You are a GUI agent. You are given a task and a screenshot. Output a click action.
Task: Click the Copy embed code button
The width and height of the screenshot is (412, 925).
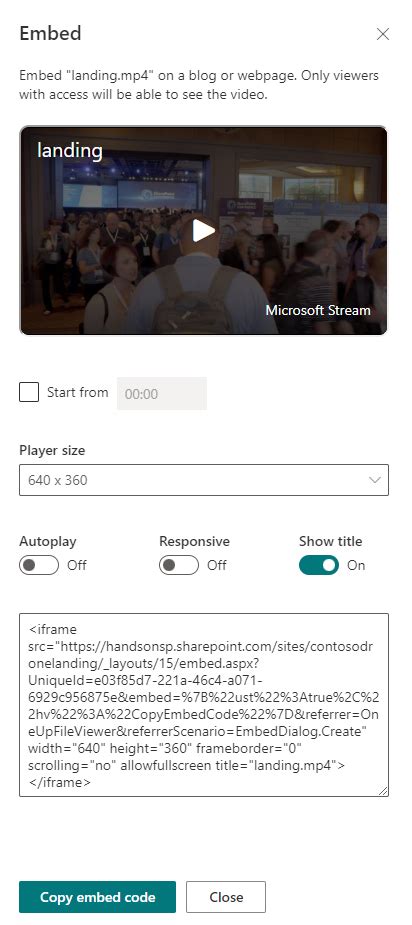click(97, 897)
